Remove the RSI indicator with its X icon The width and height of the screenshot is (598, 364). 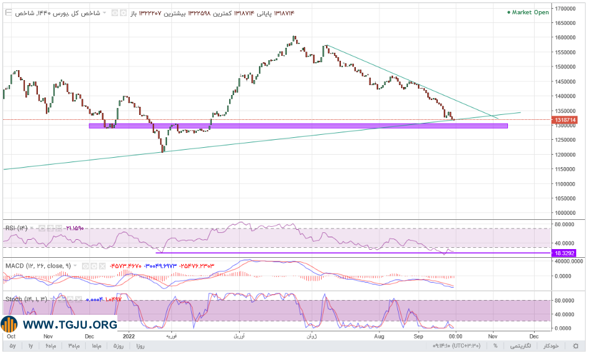tap(59, 228)
